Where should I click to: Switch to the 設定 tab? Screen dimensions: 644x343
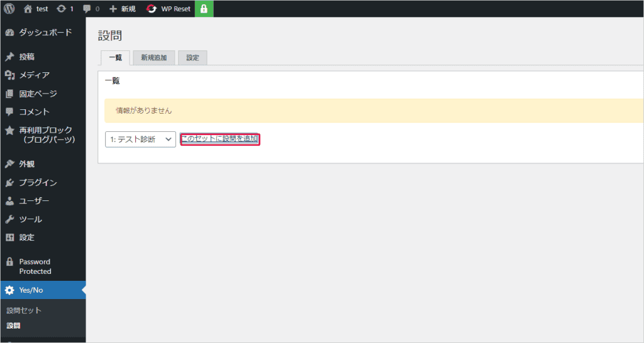coord(192,58)
